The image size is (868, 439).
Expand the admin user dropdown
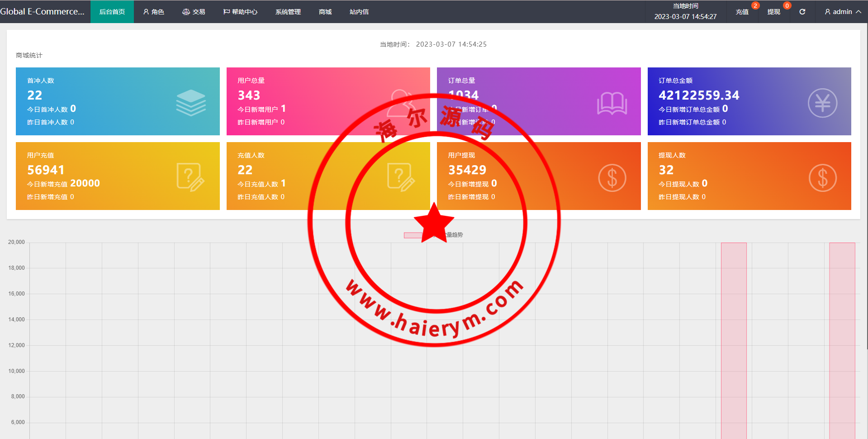(x=842, y=12)
